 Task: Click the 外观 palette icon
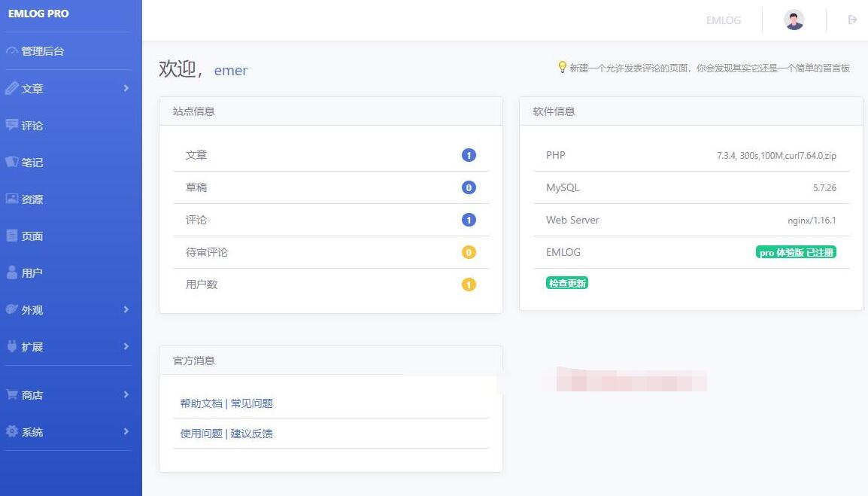coord(14,309)
